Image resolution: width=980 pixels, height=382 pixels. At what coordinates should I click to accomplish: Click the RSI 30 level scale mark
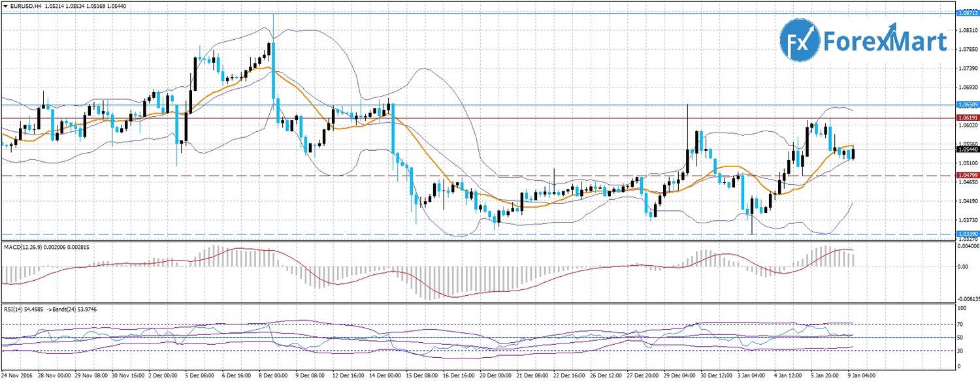pos(961,351)
